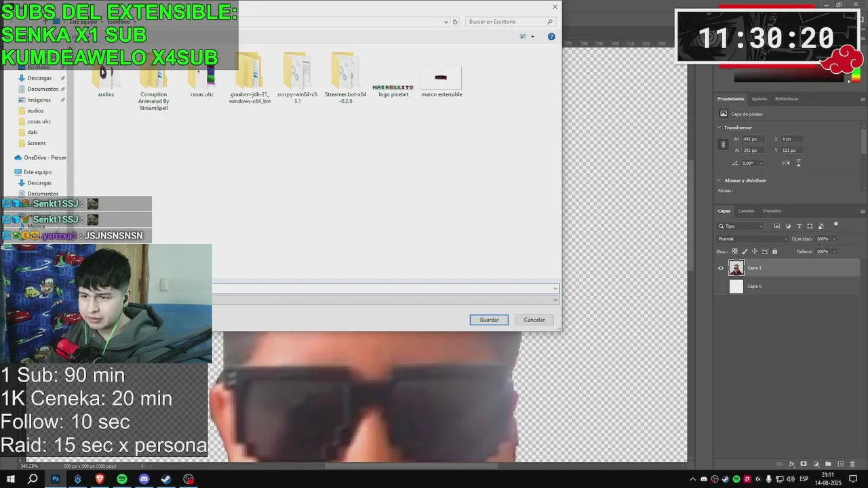Screen dimensions: 868x488
Task: Open address bar history dropdown
Action: pyautogui.click(x=446, y=22)
